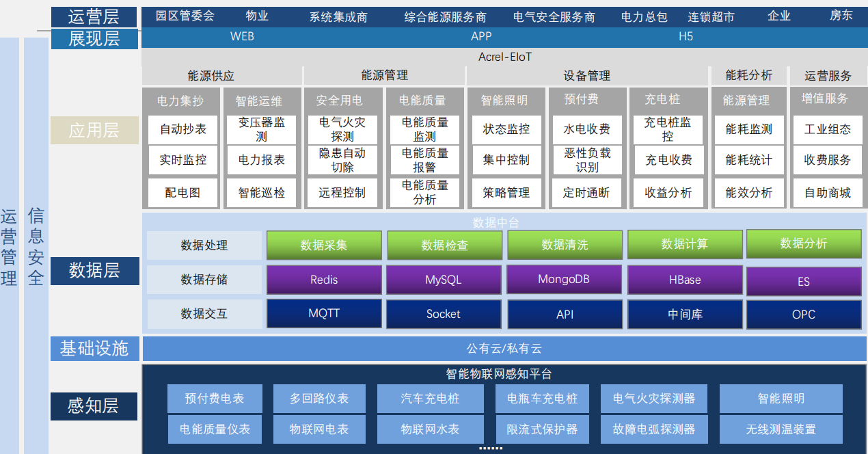Select the APP tab in the presentation layer
Viewport: 868px width, 454px height.
pyautogui.click(x=482, y=37)
